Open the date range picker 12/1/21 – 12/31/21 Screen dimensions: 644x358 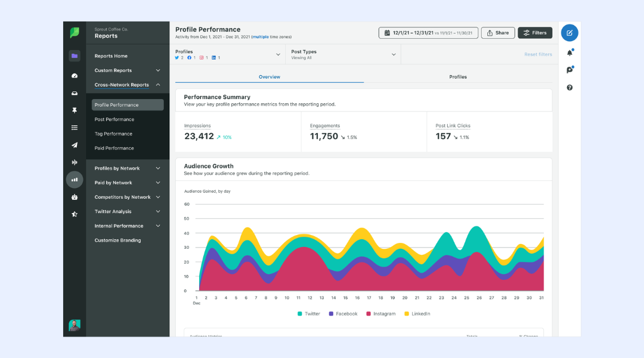428,33
